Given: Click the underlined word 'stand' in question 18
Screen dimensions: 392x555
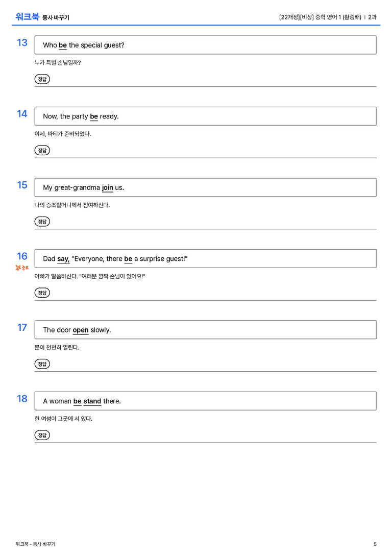Looking at the screenshot, I should (92, 401).
